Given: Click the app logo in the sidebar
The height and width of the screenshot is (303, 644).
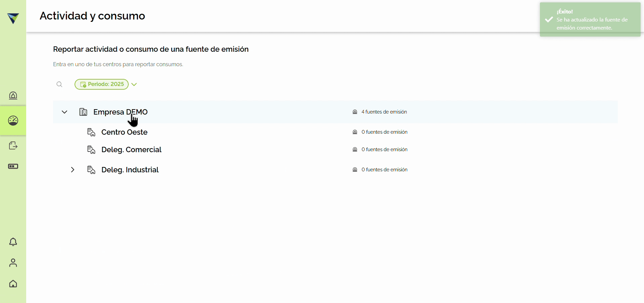Looking at the screenshot, I should tap(13, 18).
